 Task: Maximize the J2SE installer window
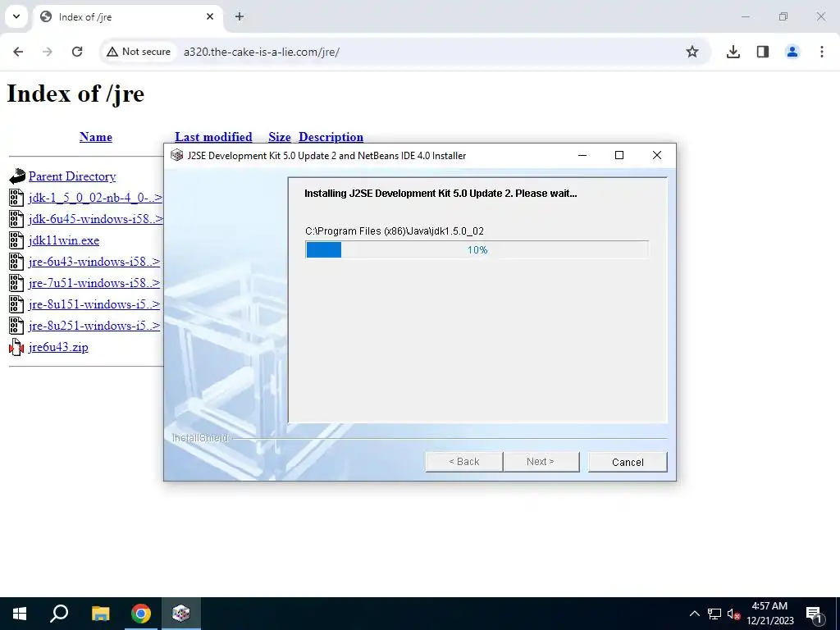click(x=619, y=155)
